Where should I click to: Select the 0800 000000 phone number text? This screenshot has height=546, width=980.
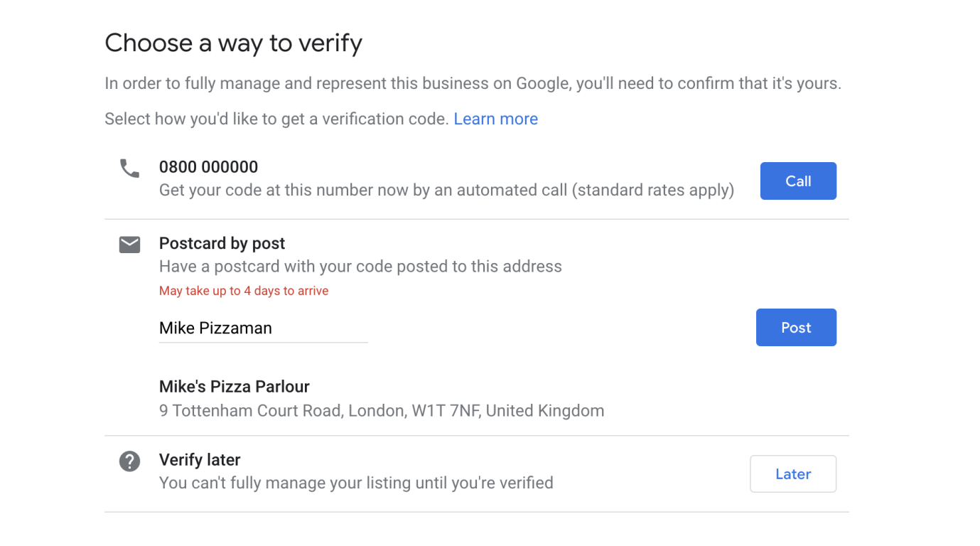(x=208, y=167)
